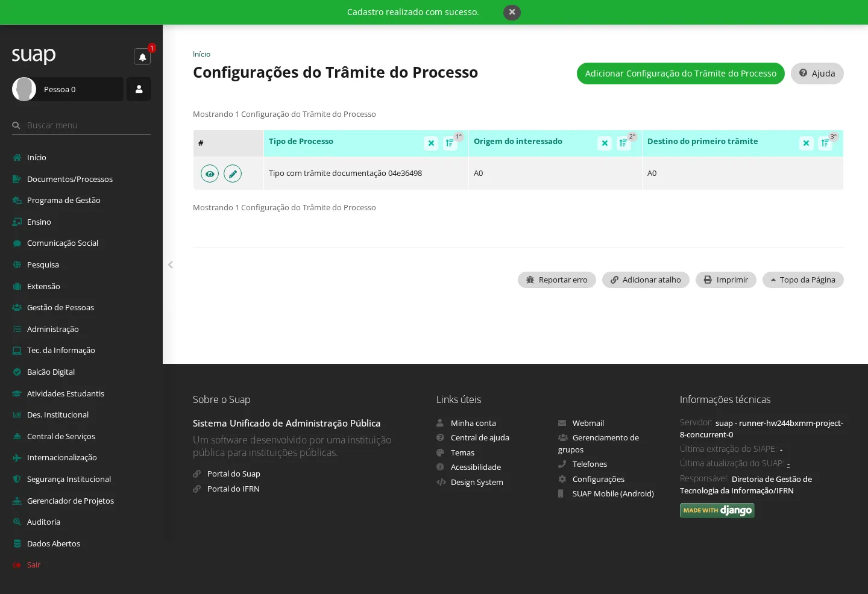Open the Pesquisa menu
Image resolution: width=868 pixels, height=594 pixels.
pos(81,264)
